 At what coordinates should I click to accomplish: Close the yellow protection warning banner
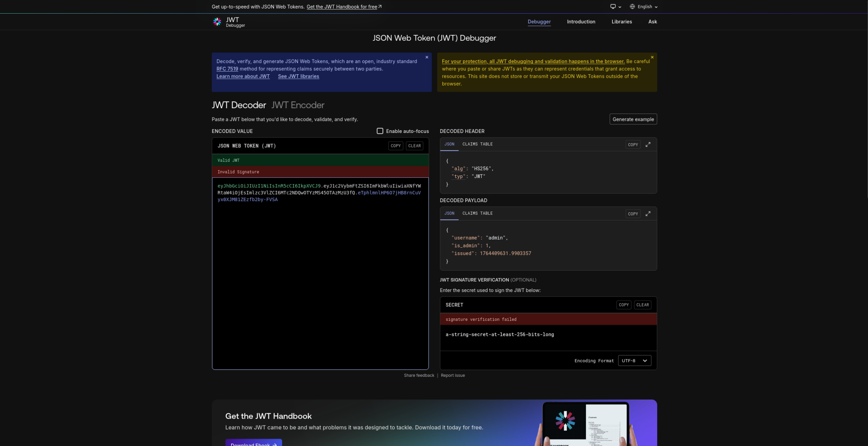[x=652, y=57]
